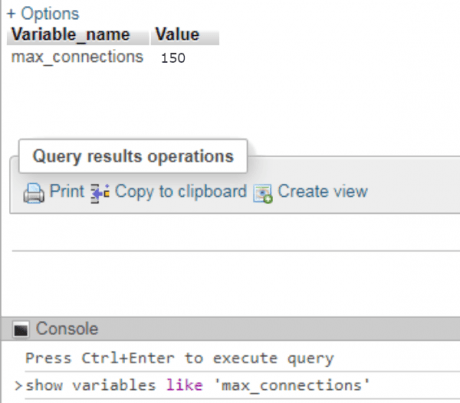The image size is (460, 403).
Task: Place cursor on 'max_connections' in console query
Action: 292,385
